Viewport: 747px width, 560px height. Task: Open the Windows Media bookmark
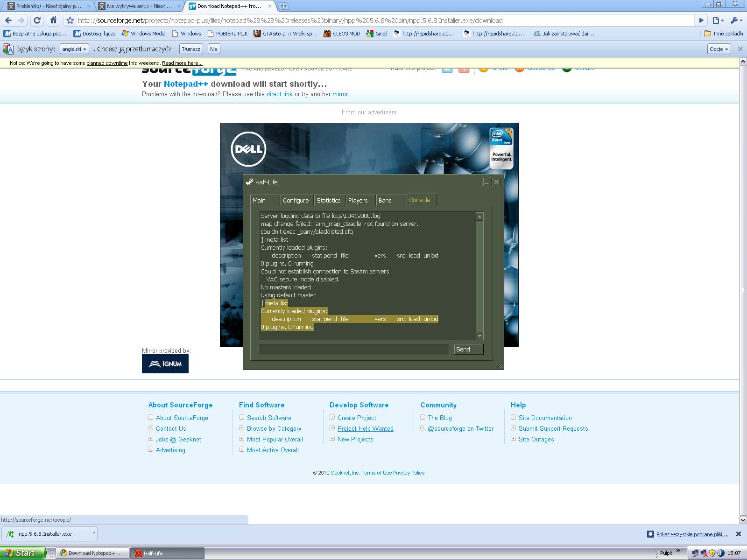click(x=144, y=34)
